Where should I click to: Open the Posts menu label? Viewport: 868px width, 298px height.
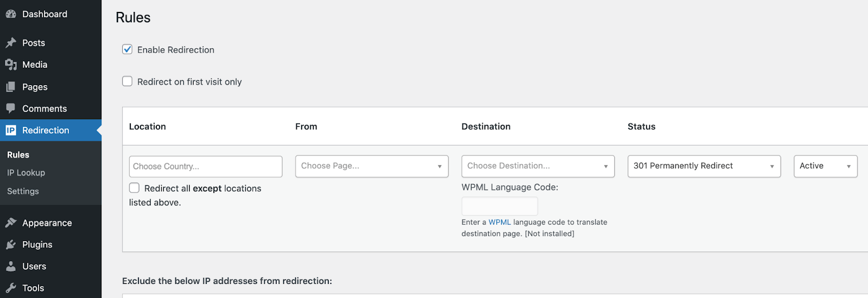pos(34,43)
